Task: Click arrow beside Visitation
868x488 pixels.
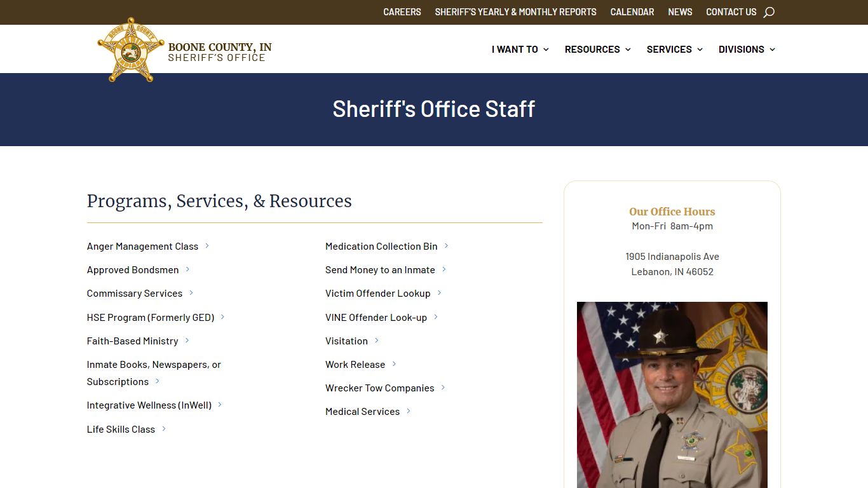Action: pos(377,341)
